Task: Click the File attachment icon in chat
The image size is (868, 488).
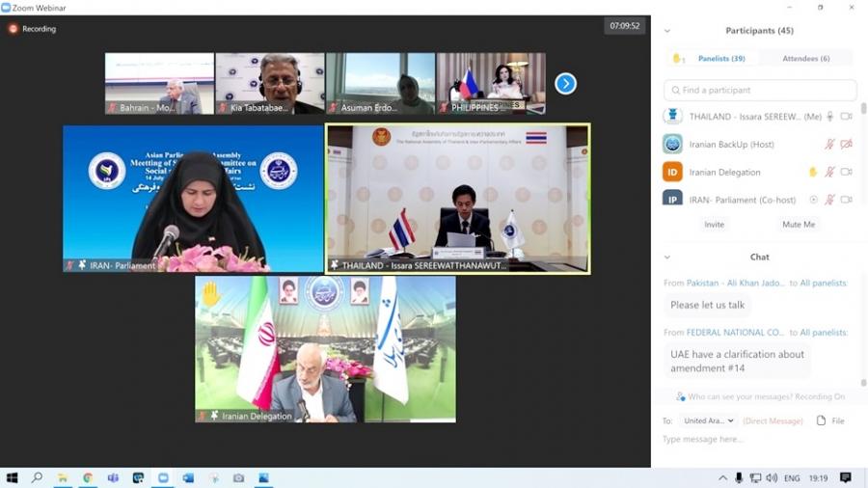Action: 822,420
